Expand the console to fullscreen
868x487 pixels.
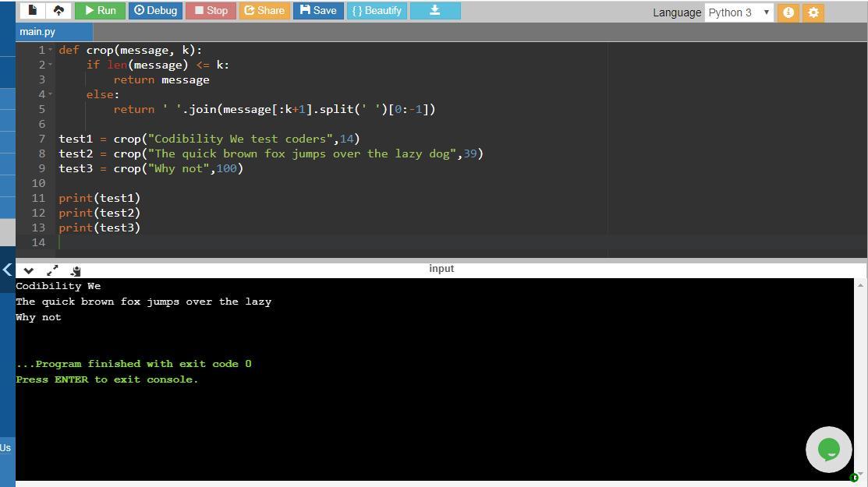52,270
